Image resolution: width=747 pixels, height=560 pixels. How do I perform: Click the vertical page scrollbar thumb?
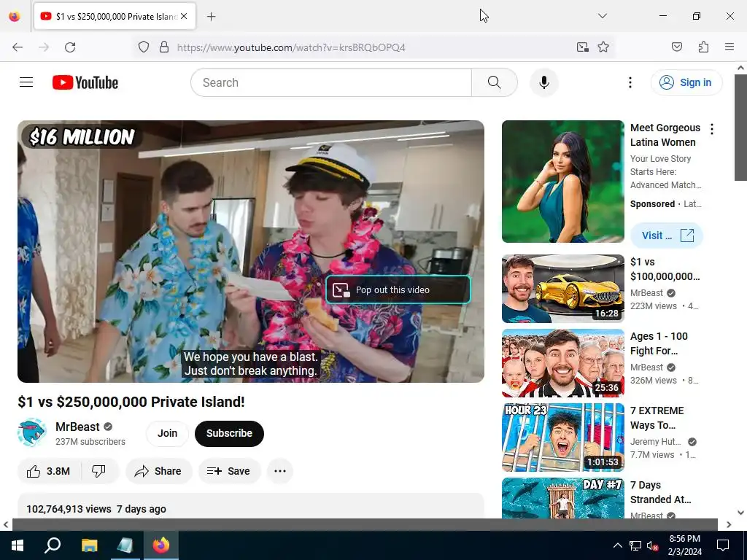740,127
